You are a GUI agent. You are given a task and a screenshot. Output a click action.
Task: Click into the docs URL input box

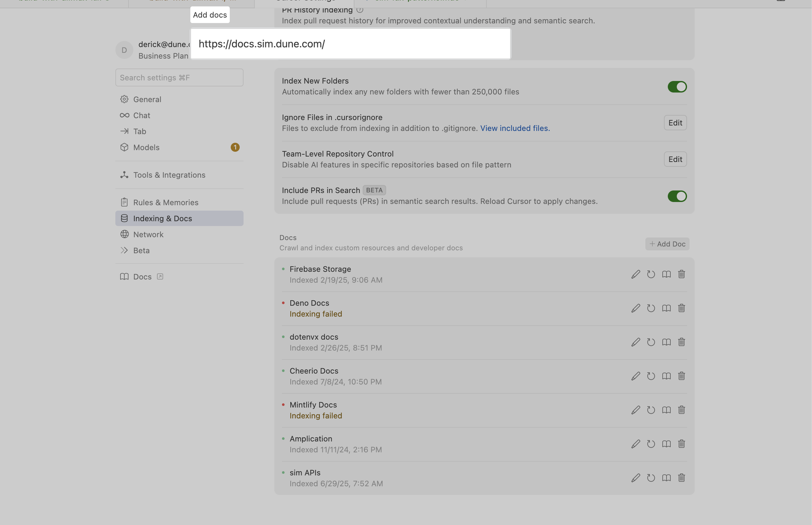tap(350, 44)
